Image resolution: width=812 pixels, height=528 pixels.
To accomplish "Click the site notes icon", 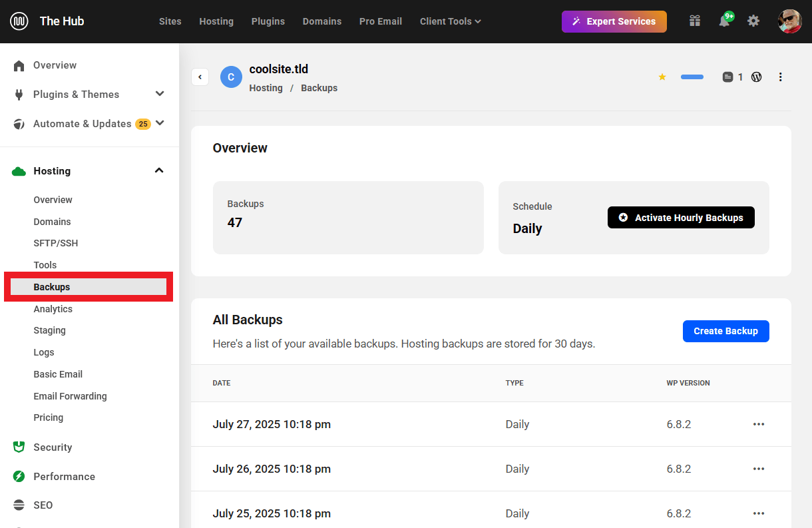I will point(727,77).
